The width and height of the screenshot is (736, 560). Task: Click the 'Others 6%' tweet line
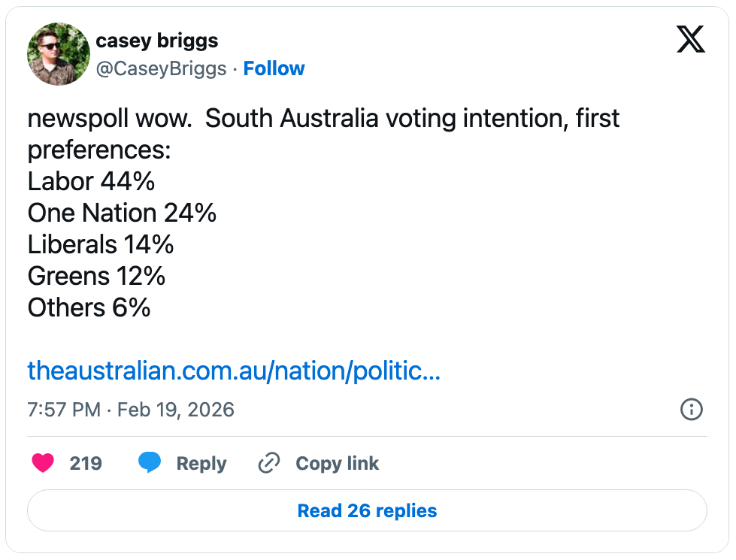coord(89,308)
